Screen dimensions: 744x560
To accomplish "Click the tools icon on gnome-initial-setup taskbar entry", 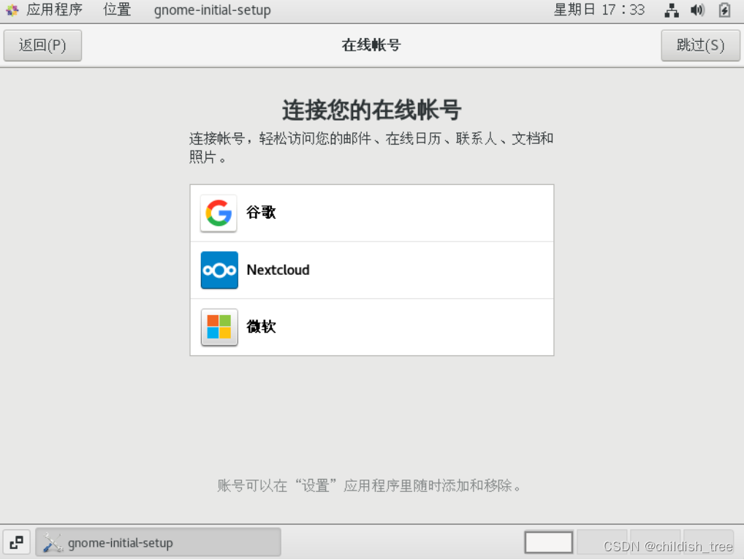I will [x=52, y=542].
